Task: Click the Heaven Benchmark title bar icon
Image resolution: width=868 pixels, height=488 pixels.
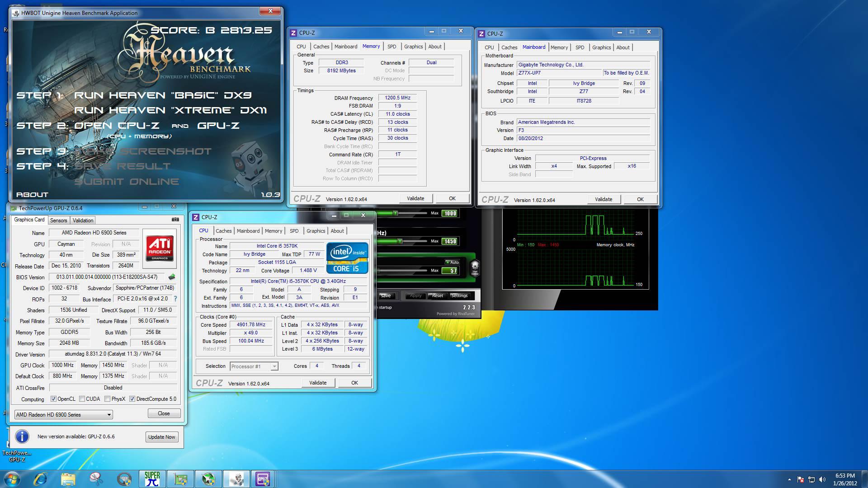Action: pos(16,13)
